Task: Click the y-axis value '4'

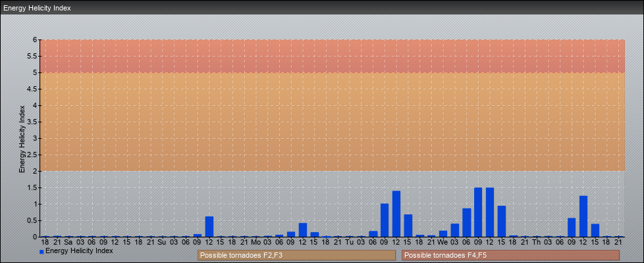Action: click(x=36, y=105)
